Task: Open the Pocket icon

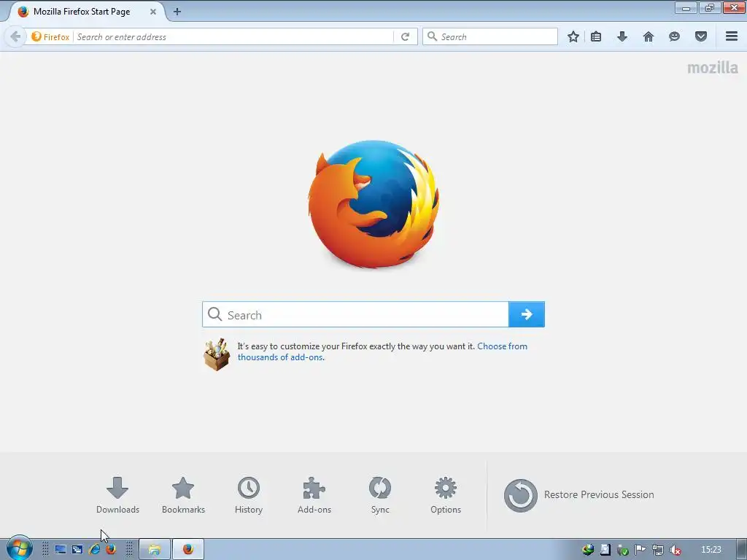Action: (x=701, y=36)
